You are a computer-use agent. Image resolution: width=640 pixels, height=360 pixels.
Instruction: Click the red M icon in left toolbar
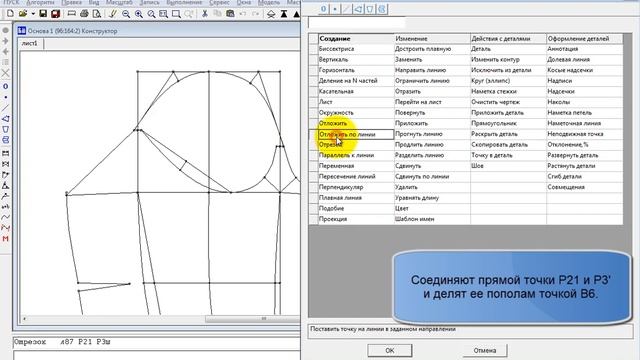tap(5, 239)
